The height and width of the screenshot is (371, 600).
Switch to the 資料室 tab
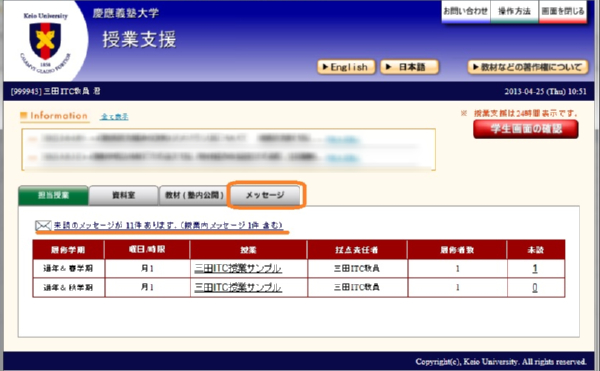tap(123, 195)
